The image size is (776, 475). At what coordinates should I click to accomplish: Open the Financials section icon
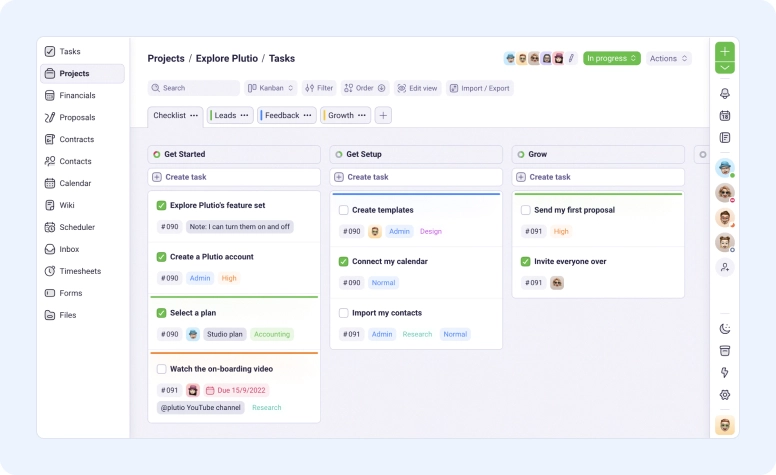[x=49, y=95]
